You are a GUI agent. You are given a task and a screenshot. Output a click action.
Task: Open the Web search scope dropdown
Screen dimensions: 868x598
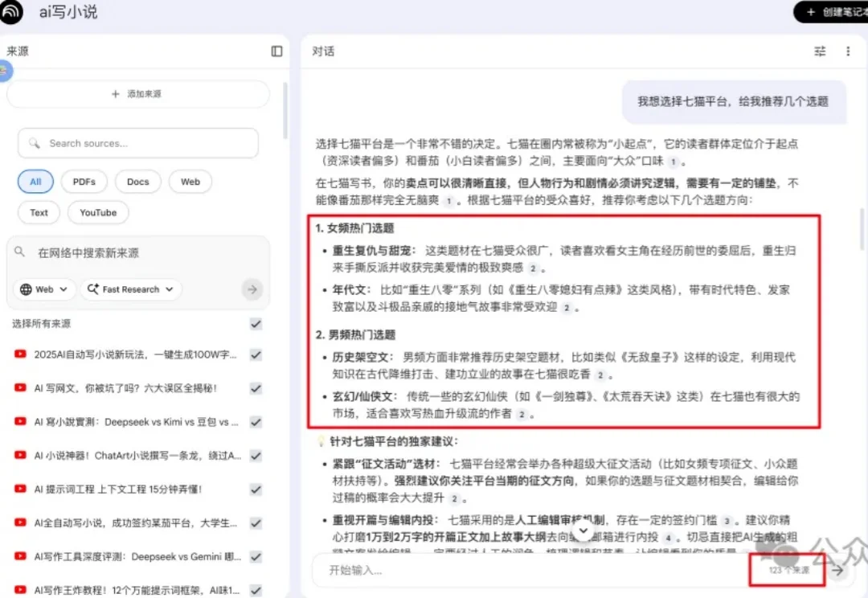tap(44, 289)
